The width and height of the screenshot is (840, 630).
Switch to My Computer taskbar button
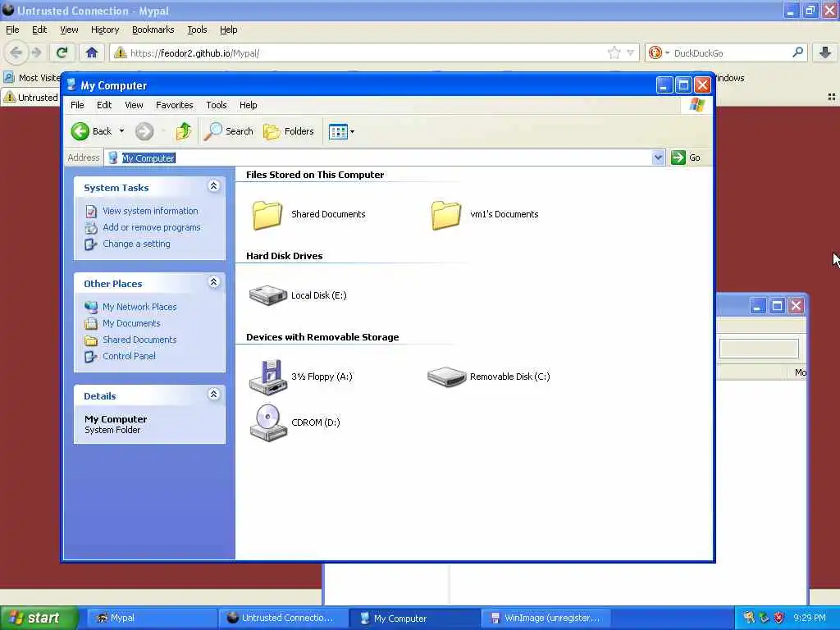414,619
